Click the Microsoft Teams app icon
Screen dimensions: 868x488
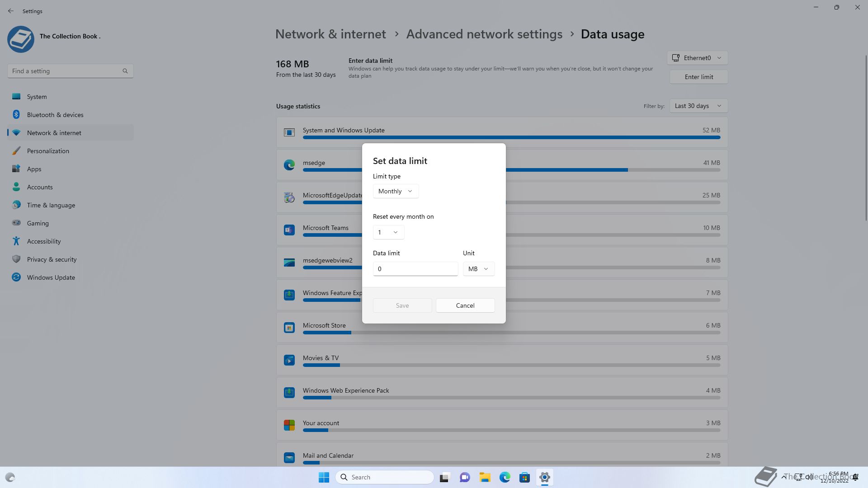coord(289,230)
